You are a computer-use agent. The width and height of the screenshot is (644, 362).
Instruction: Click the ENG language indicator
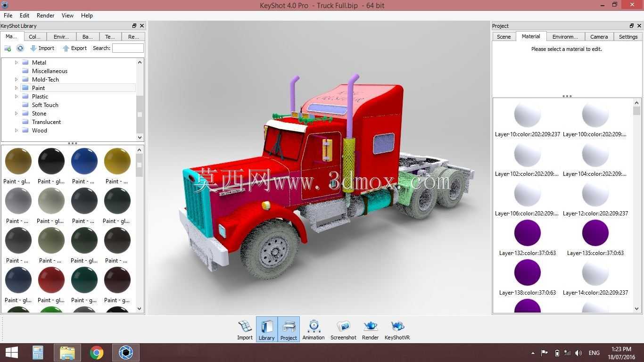tap(594, 353)
